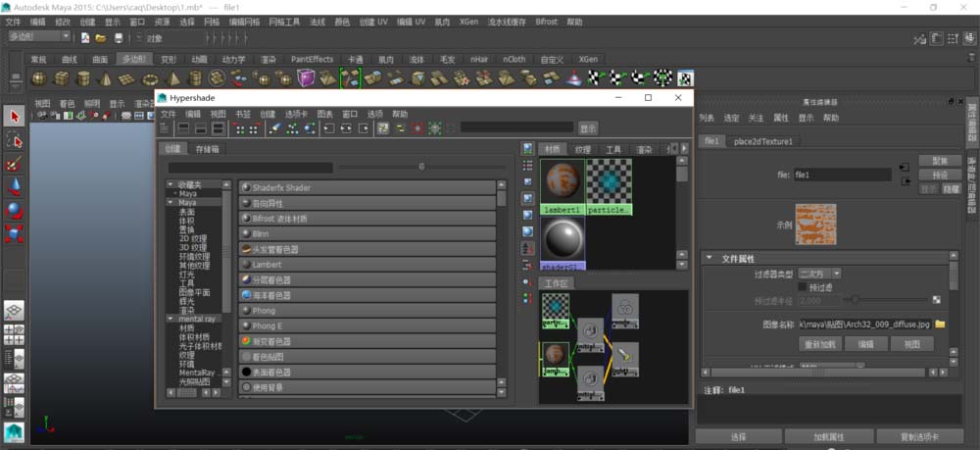
Task: Create a polygon cone from the shelf
Action: pos(106,78)
